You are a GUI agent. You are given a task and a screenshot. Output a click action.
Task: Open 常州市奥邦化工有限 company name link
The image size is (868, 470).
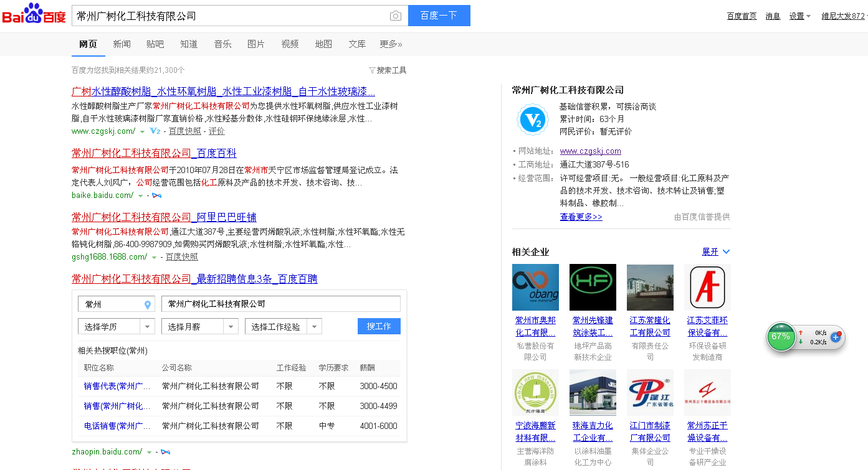click(535, 326)
